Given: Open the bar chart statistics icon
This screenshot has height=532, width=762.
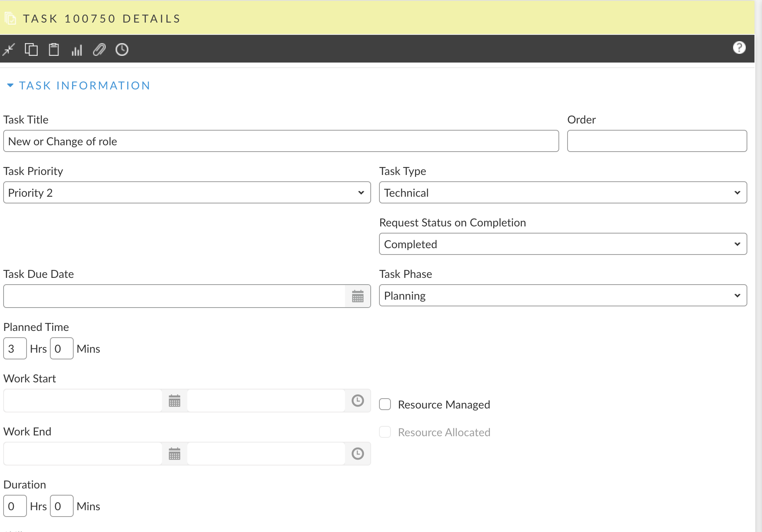Looking at the screenshot, I should coord(76,50).
